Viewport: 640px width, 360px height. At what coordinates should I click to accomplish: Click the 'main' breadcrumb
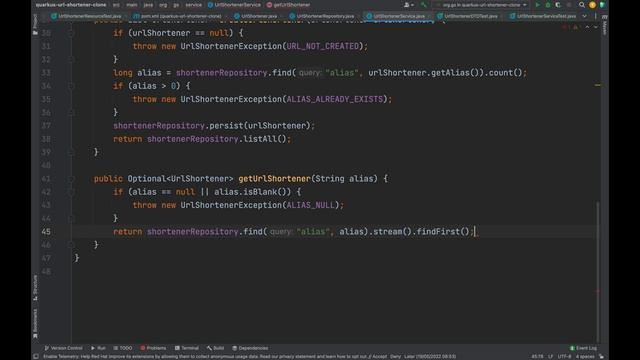[x=131, y=5]
